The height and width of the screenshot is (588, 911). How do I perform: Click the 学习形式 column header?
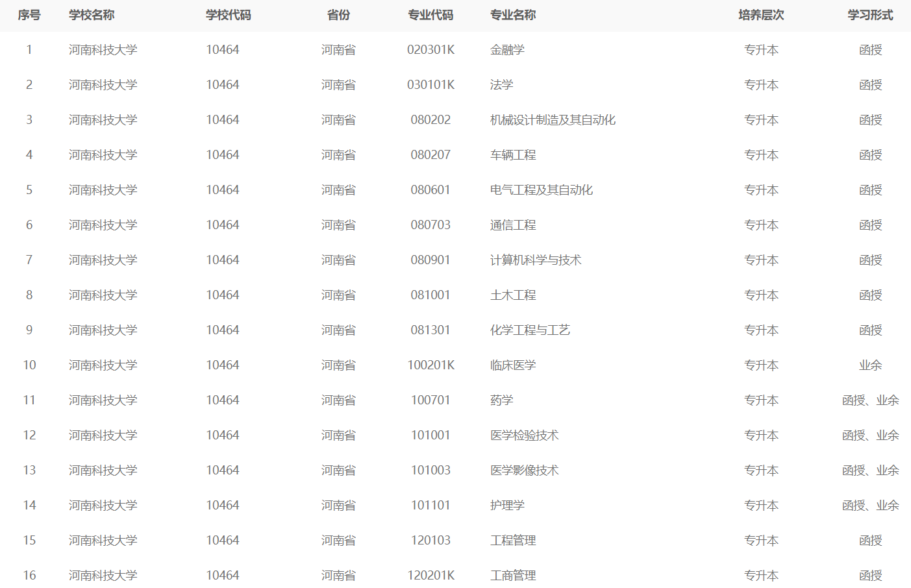[x=870, y=15]
